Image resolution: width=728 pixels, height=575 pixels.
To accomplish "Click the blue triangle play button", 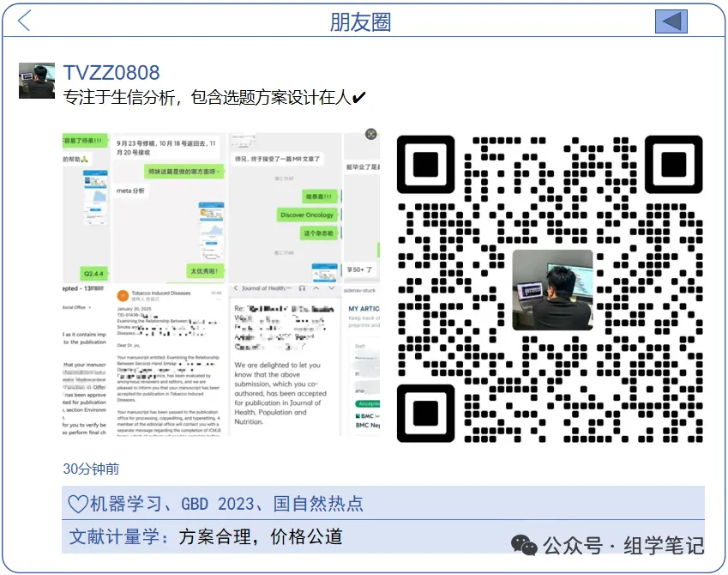I will coord(671,21).
